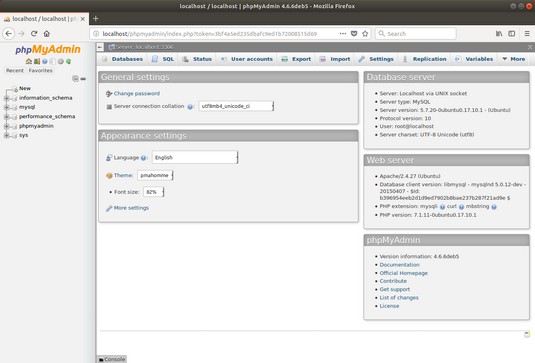Click the Change password link

pyautogui.click(x=136, y=93)
